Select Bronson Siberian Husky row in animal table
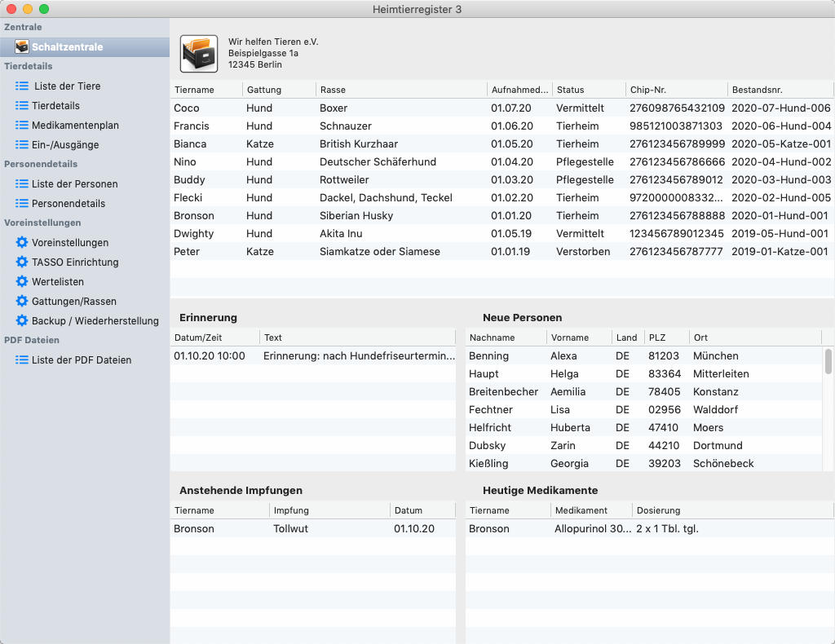Image resolution: width=835 pixels, height=644 pixels. point(502,215)
